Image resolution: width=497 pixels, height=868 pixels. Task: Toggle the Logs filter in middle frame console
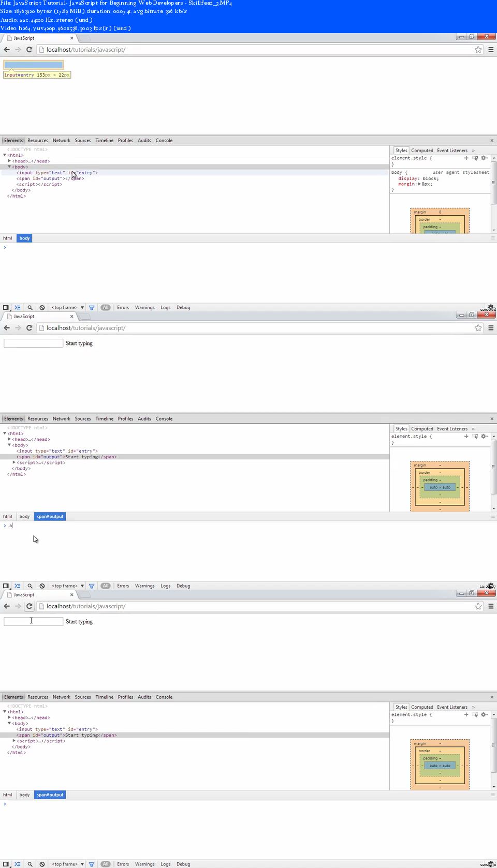click(x=166, y=586)
